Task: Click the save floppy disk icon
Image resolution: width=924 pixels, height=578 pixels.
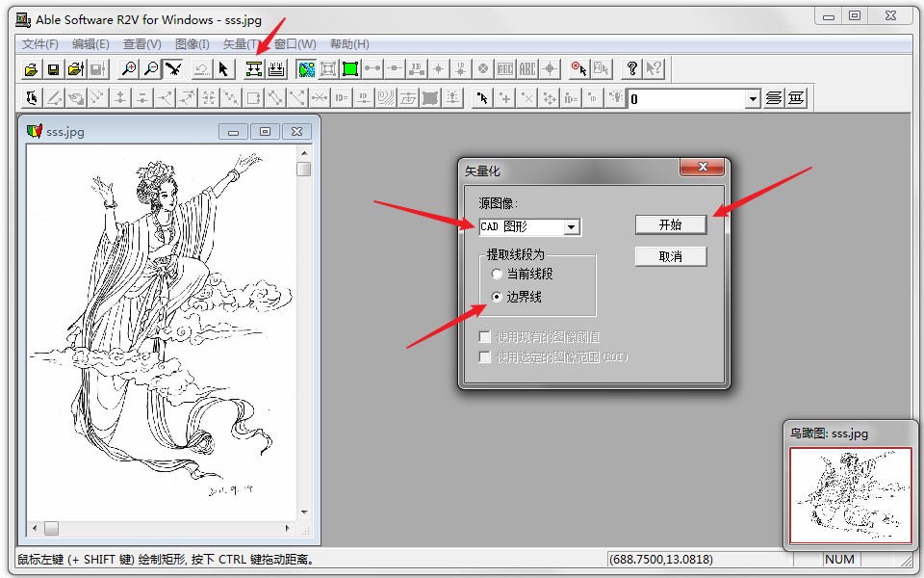Action: pyautogui.click(x=53, y=69)
